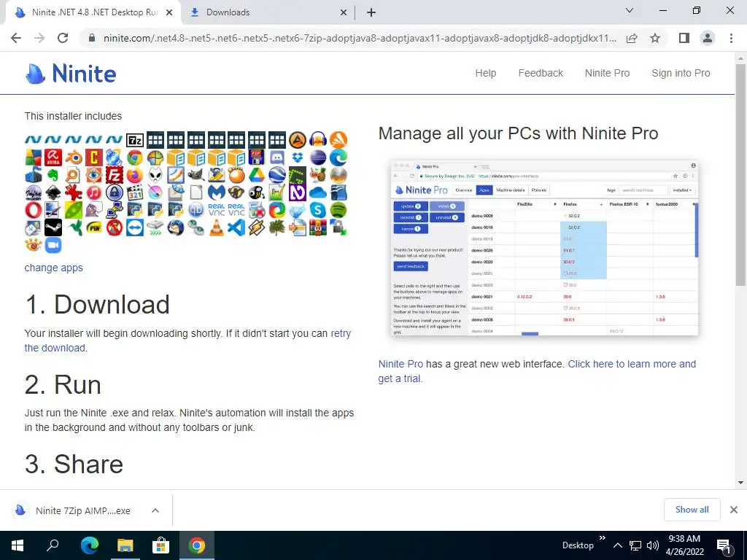Click the Evernote elephant icon
Image resolution: width=747 pixels, height=560 pixels.
53,175
